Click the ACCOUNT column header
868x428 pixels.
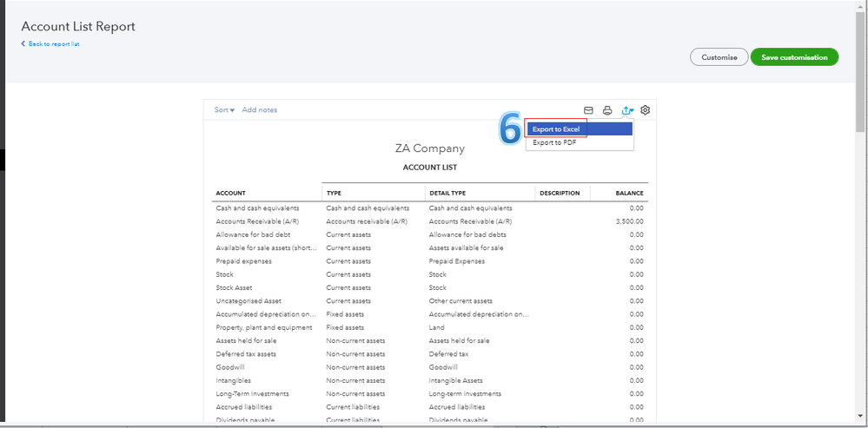tap(230, 193)
